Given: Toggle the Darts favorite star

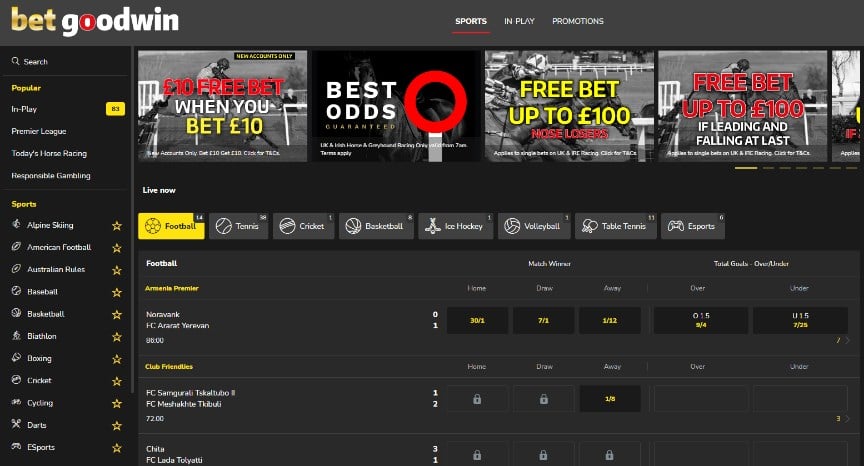Looking at the screenshot, I should point(117,425).
